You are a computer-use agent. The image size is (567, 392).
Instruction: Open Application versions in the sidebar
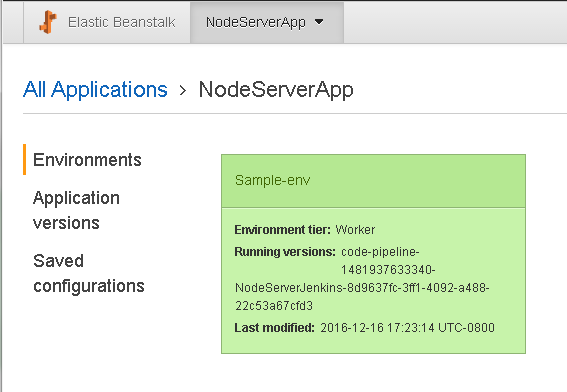(76, 210)
